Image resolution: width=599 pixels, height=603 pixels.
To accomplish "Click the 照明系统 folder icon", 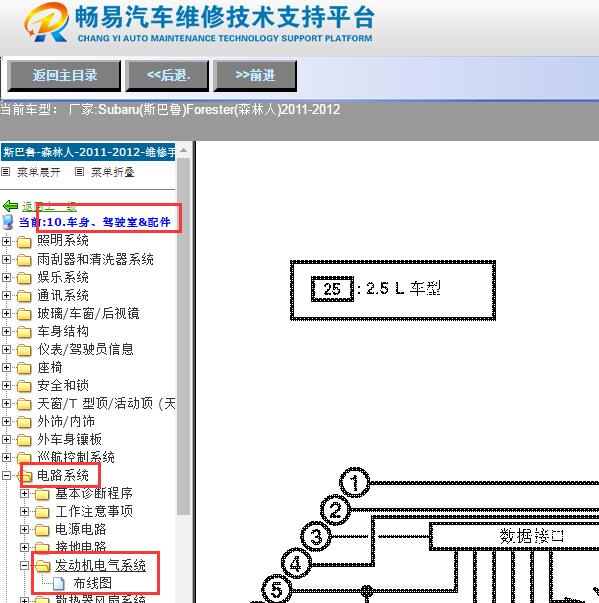I will (24, 242).
